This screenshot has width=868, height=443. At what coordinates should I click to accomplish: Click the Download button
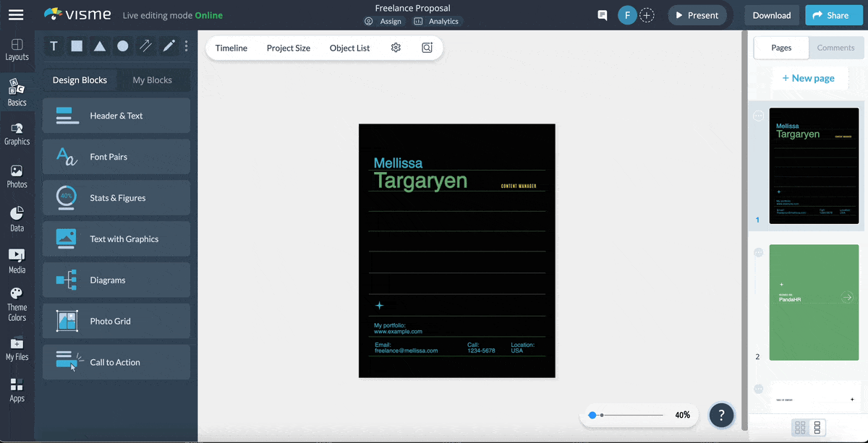click(x=771, y=15)
